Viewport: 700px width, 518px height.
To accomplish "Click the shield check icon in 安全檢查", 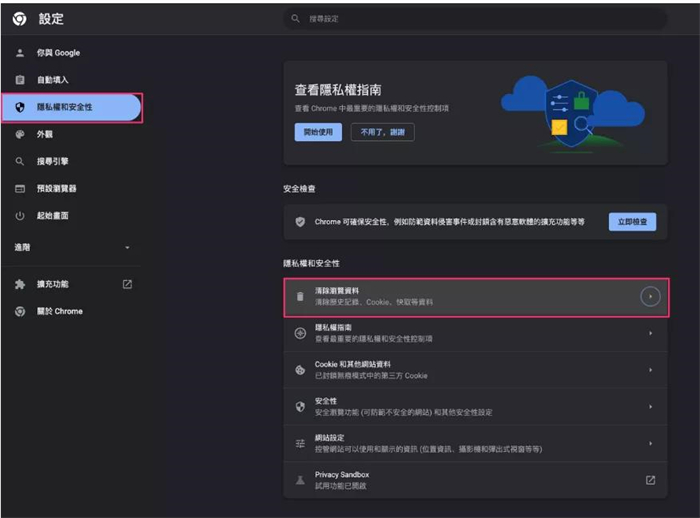I will (x=300, y=221).
